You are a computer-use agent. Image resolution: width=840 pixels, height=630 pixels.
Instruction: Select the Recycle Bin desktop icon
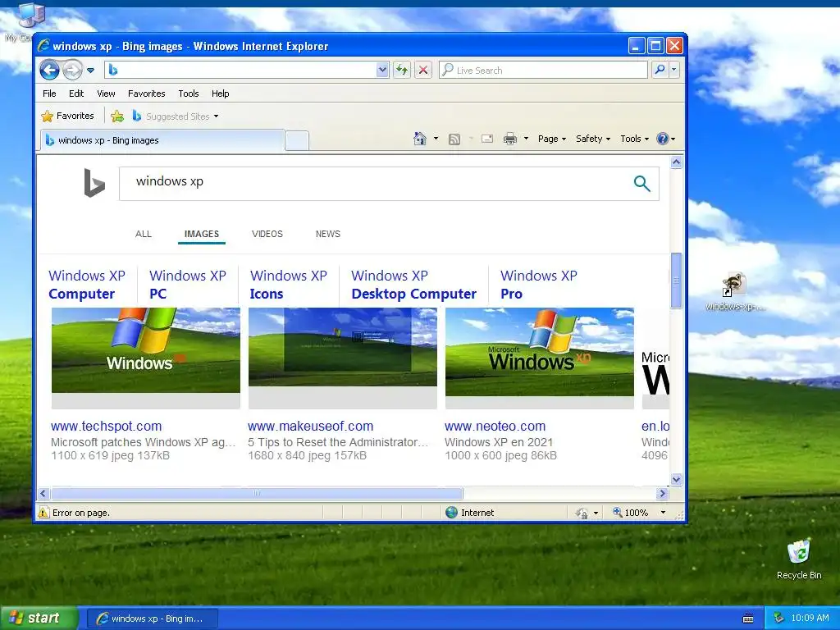point(799,559)
